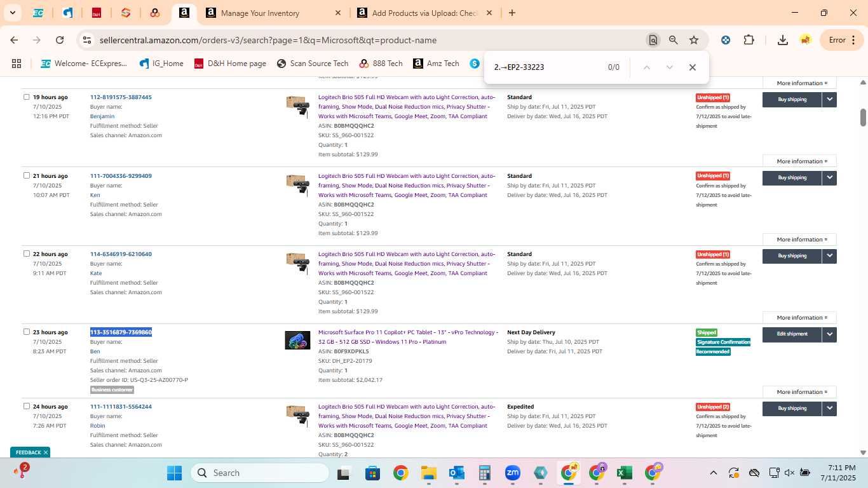Open the tab search dropdown arrow
Screen dimensions: 868x488
coord(12,13)
